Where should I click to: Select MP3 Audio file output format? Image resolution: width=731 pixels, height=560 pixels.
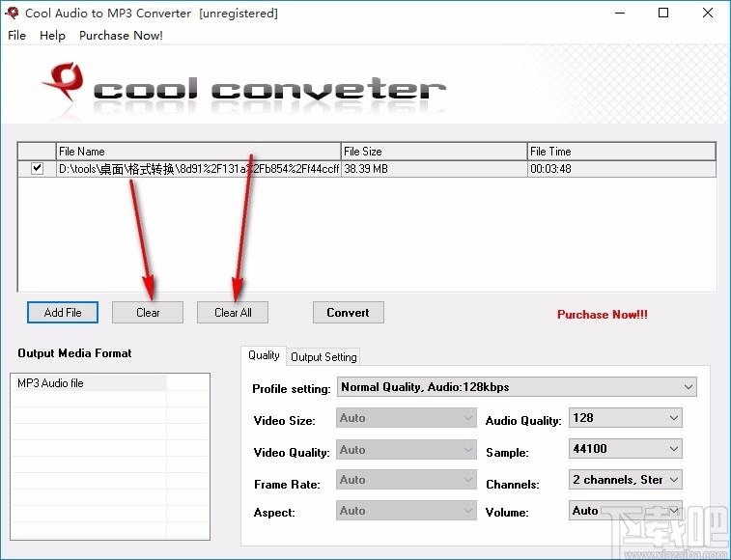88,383
